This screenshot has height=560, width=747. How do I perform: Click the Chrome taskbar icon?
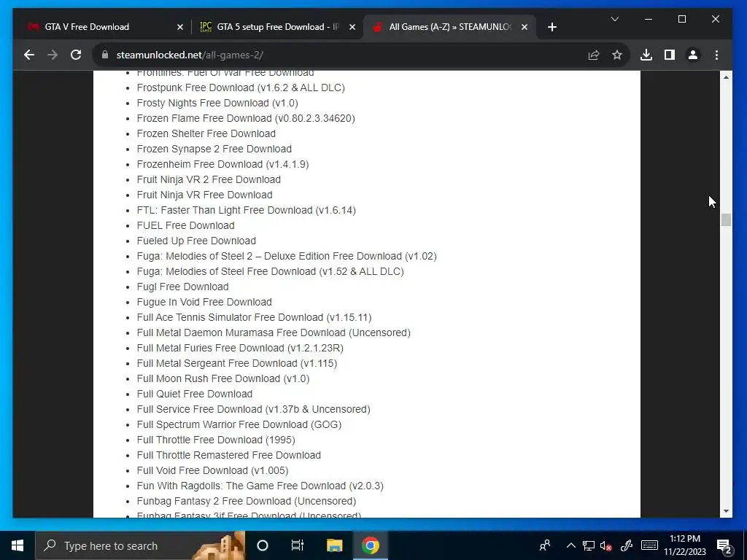(370, 545)
